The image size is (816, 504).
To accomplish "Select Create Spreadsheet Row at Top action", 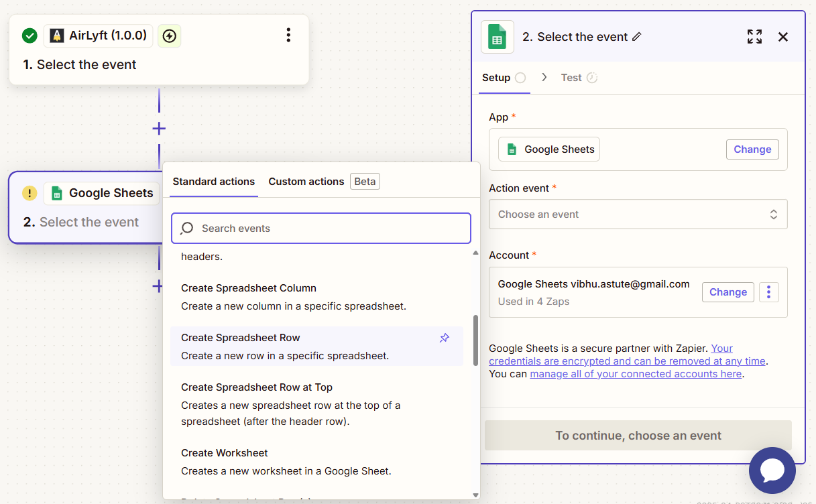I will tap(316, 405).
